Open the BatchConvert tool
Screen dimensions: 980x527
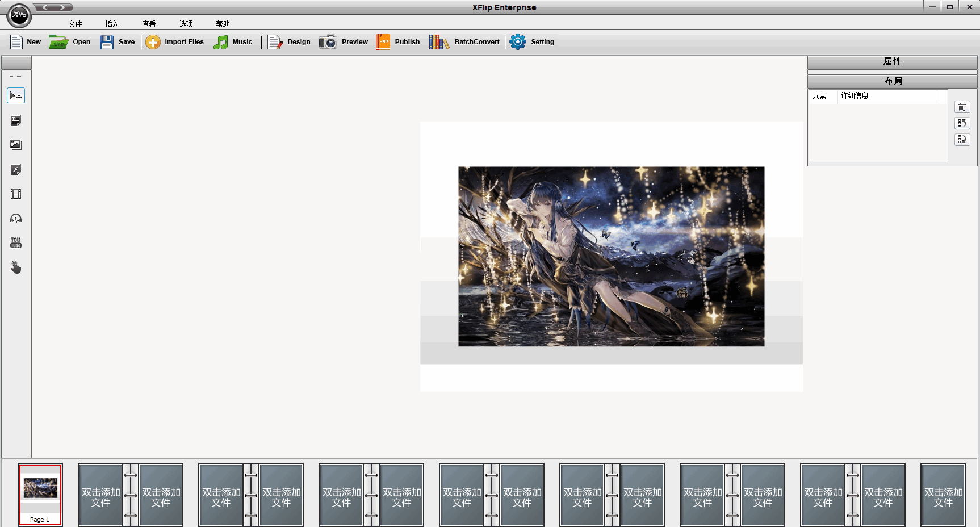tap(464, 42)
